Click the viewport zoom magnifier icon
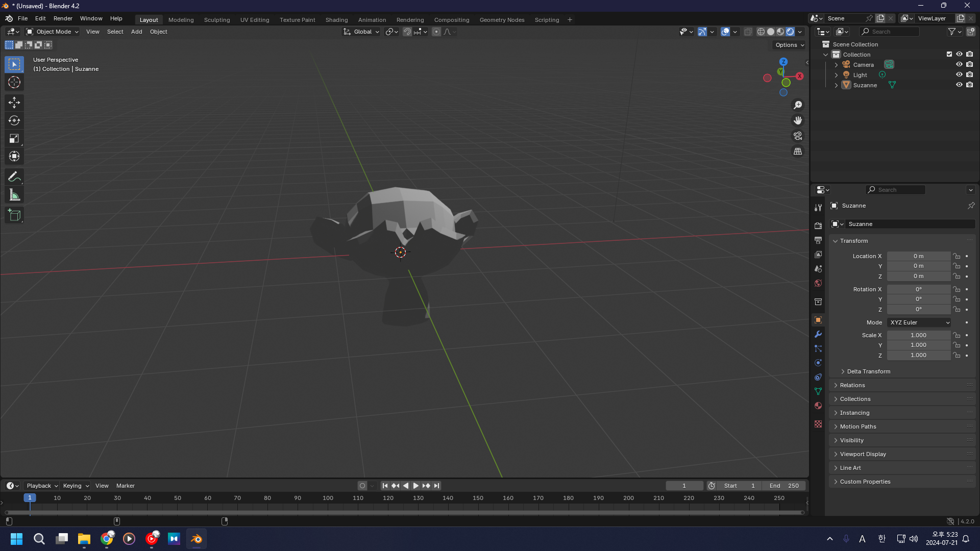The image size is (980, 551). [798, 105]
